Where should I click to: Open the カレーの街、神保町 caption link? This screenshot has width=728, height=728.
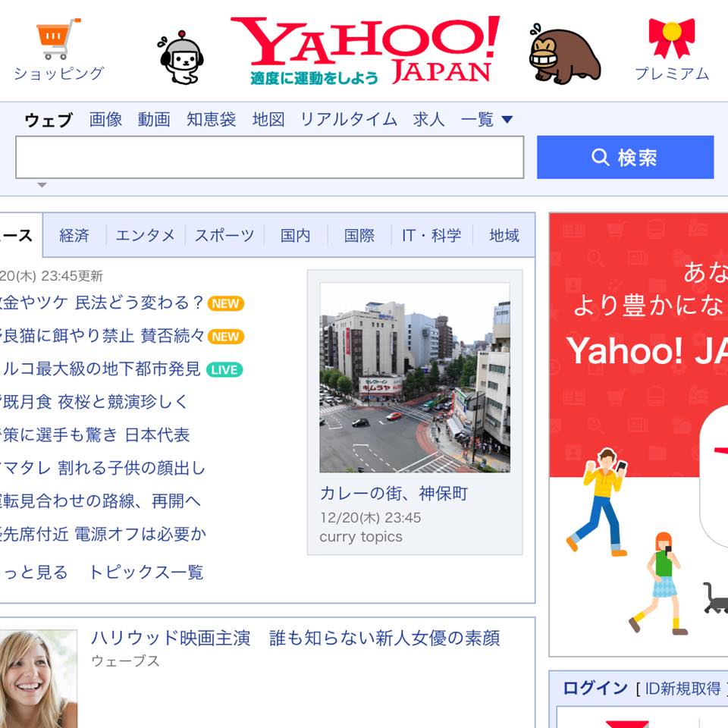point(394,493)
